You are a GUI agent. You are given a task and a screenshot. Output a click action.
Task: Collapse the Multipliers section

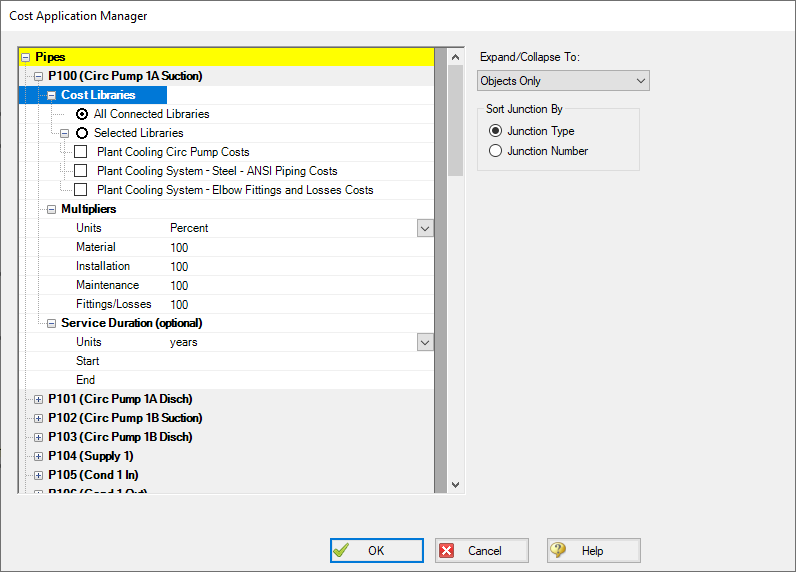(52, 209)
